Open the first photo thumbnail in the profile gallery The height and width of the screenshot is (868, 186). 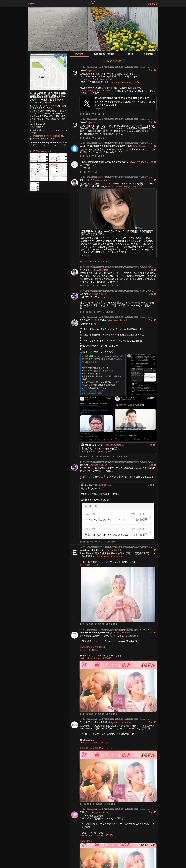pyautogui.click(x=34, y=158)
